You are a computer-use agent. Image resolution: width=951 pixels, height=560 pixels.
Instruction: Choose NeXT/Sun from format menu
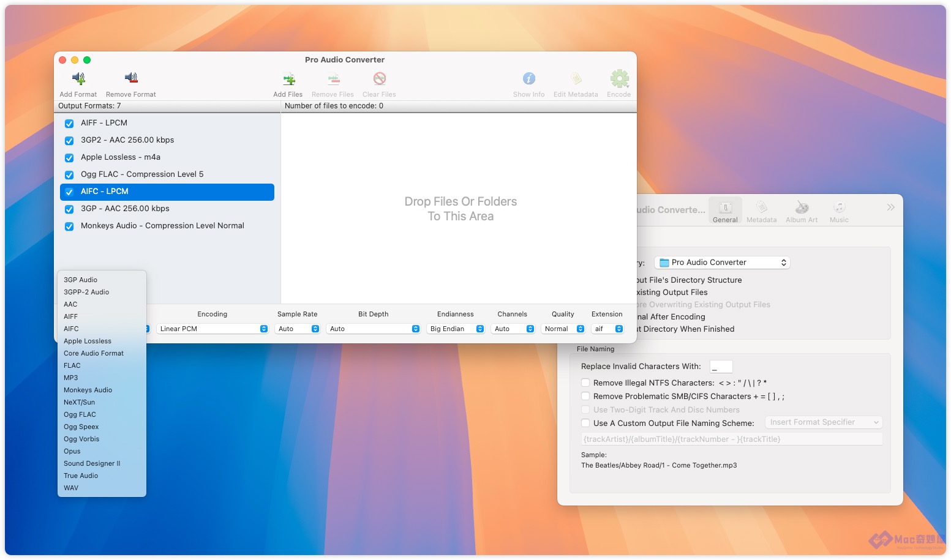point(102,402)
